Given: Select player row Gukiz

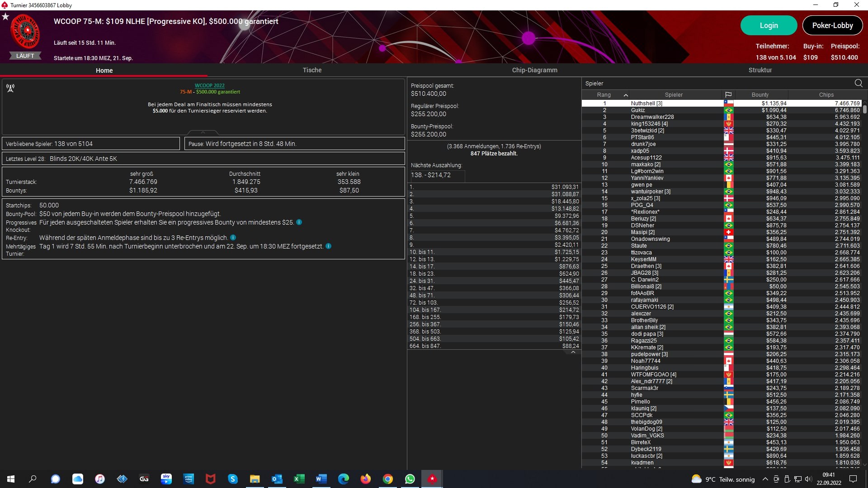Looking at the screenshot, I should coord(721,110).
